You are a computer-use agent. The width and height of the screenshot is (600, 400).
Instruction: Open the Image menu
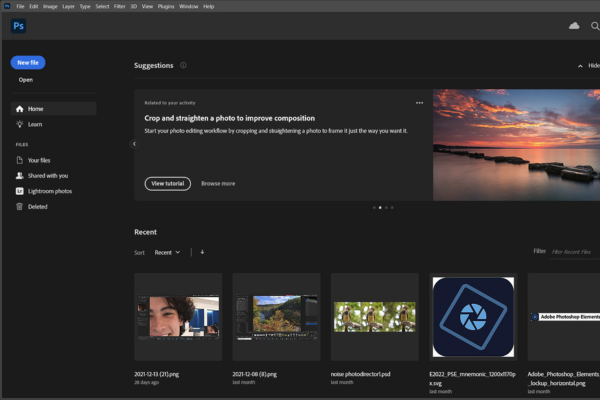tap(50, 7)
